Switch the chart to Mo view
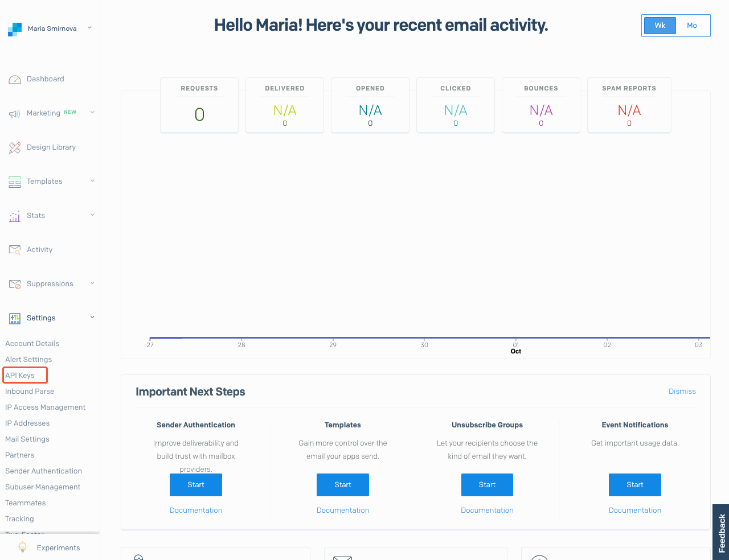The width and height of the screenshot is (729, 560). (x=692, y=26)
